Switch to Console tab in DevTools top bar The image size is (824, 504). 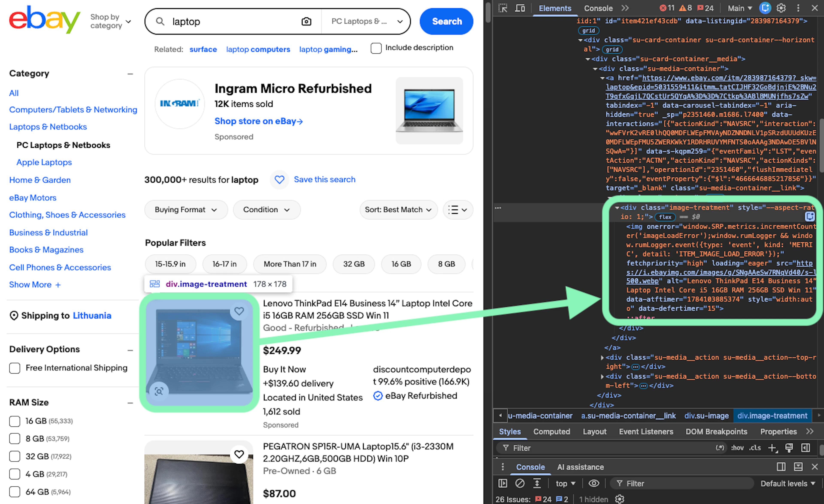click(598, 8)
